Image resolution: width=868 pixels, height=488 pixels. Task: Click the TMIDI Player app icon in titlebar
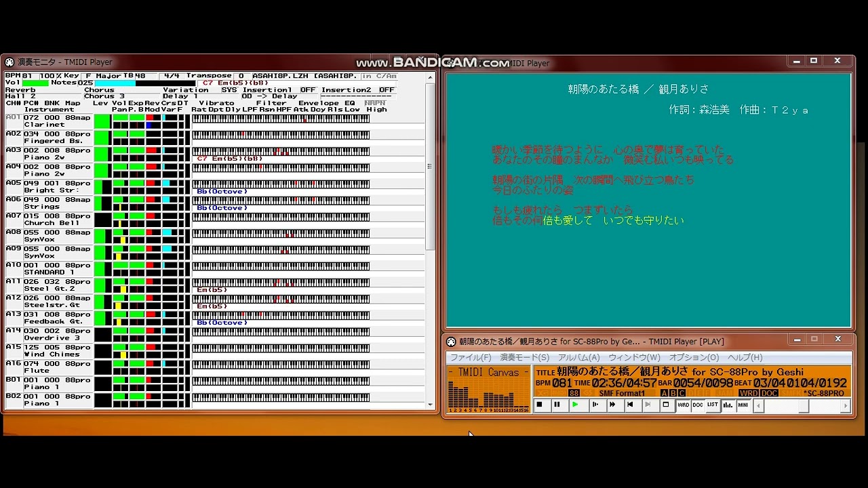click(x=452, y=342)
